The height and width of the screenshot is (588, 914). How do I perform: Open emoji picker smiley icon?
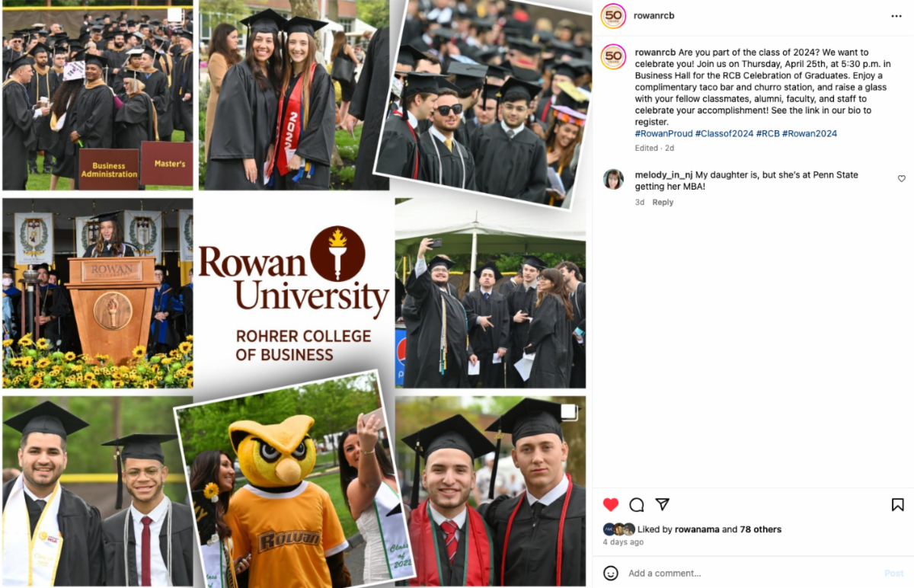tap(611, 573)
